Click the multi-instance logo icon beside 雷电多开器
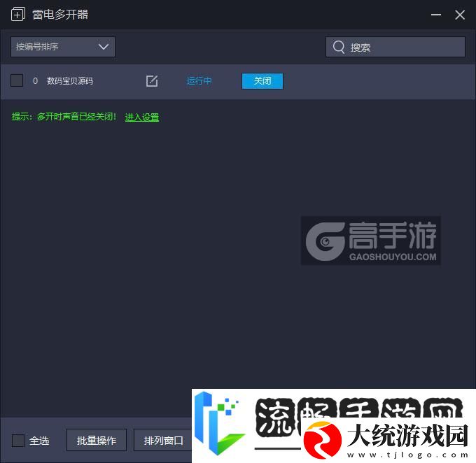Viewport: 476px width, 463px height. (x=18, y=14)
